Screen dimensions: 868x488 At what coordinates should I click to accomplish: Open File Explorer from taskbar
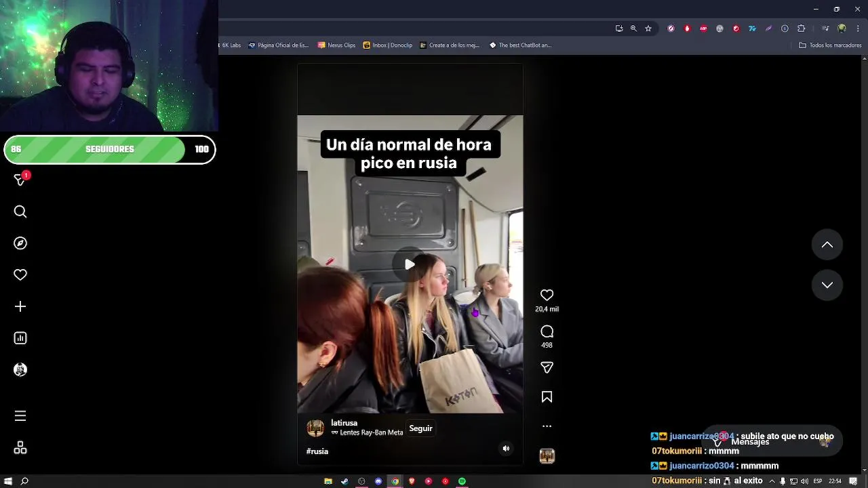tap(328, 481)
